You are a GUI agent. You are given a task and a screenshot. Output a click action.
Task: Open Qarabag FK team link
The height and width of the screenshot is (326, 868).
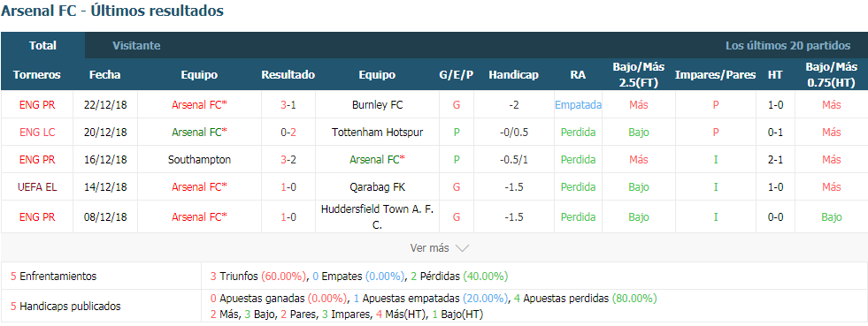coord(377,187)
